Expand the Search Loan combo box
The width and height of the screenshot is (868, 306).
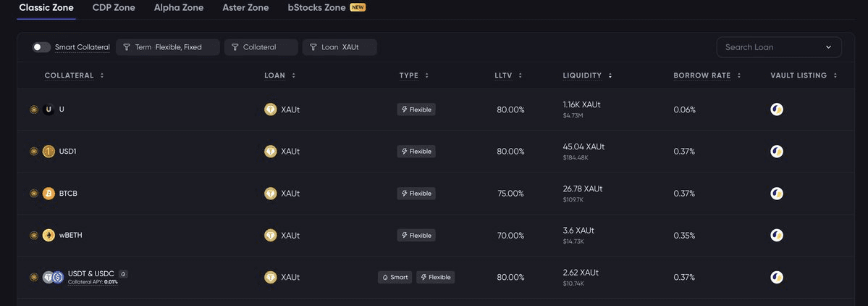coord(779,47)
